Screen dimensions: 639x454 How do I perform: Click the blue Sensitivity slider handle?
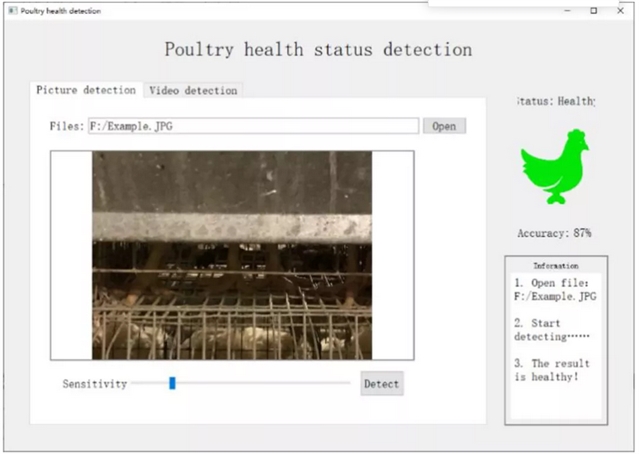pyautogui.click(x=172, y=383)
